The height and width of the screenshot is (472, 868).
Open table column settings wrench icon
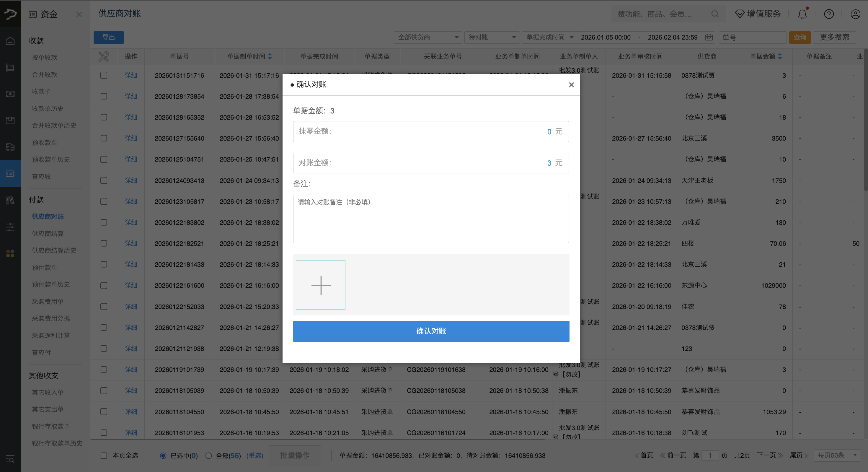tap(104, 56)
